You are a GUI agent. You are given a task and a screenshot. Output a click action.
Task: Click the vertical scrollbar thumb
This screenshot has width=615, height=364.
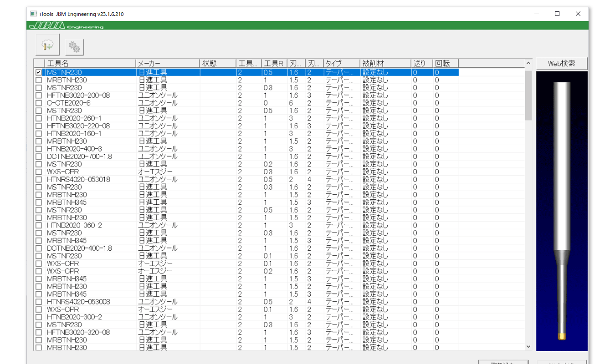(528, 95)
